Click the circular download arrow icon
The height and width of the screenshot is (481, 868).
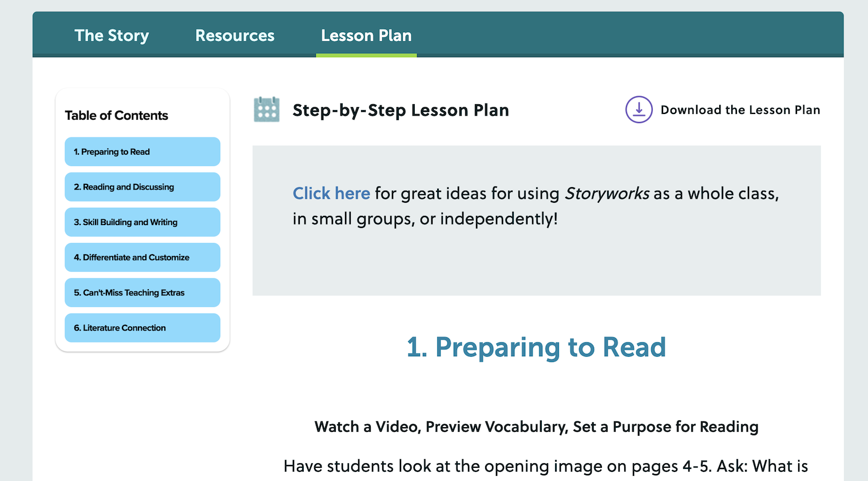[x=639, y=109]
